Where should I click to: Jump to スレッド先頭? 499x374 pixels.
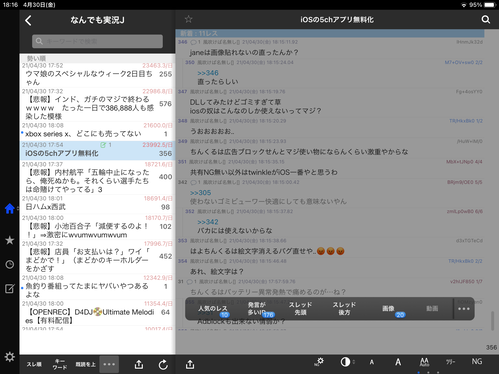pos(300,309)
